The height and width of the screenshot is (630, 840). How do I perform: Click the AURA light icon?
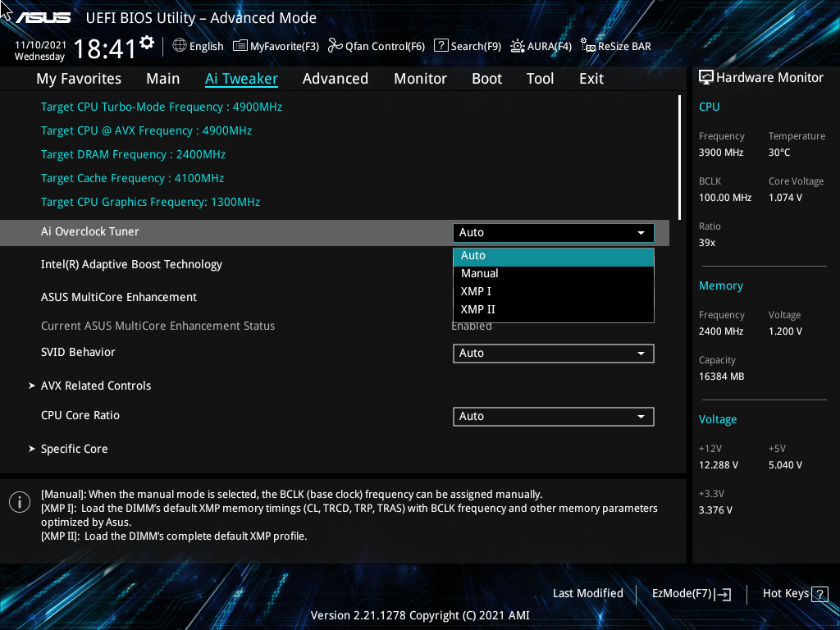517,46
